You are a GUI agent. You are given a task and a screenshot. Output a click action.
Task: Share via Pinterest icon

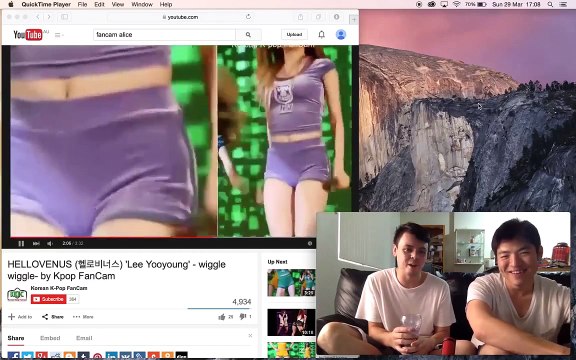[98, 356]
